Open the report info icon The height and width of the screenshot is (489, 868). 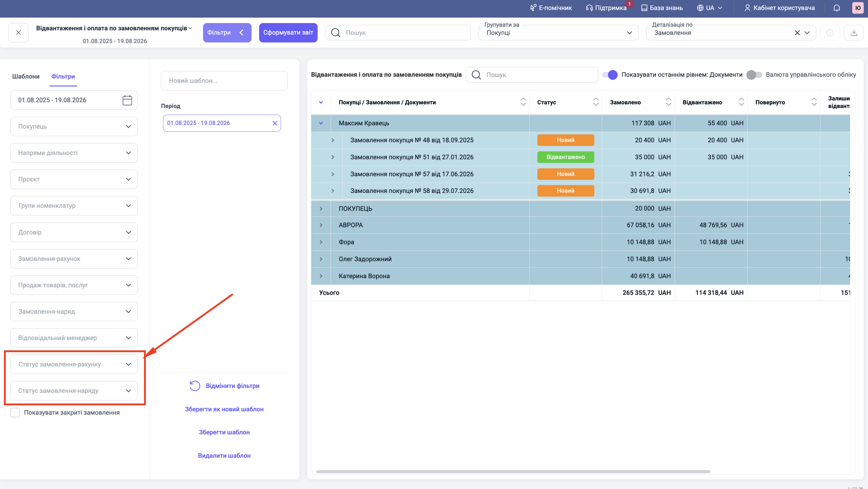[830, 33]
